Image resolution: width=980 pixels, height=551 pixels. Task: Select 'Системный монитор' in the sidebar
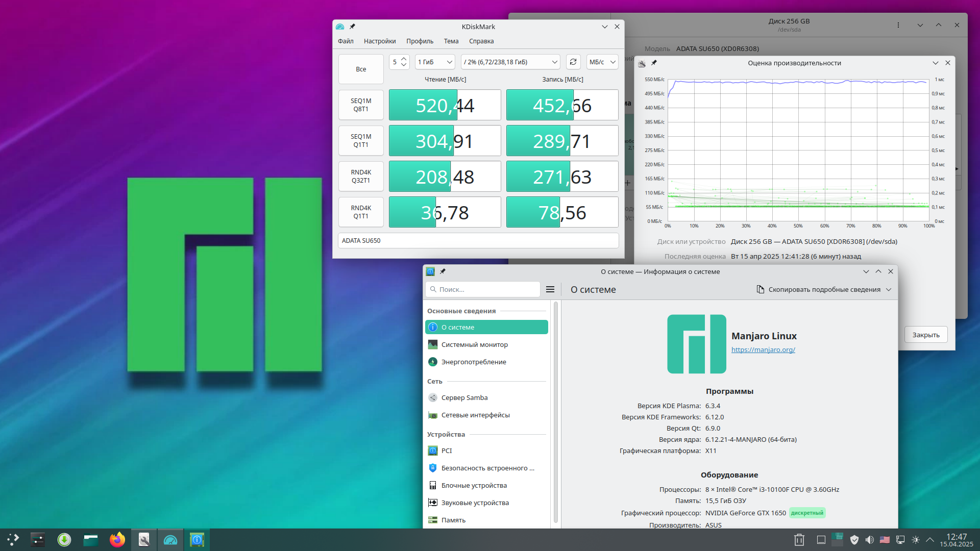(486, 344)
